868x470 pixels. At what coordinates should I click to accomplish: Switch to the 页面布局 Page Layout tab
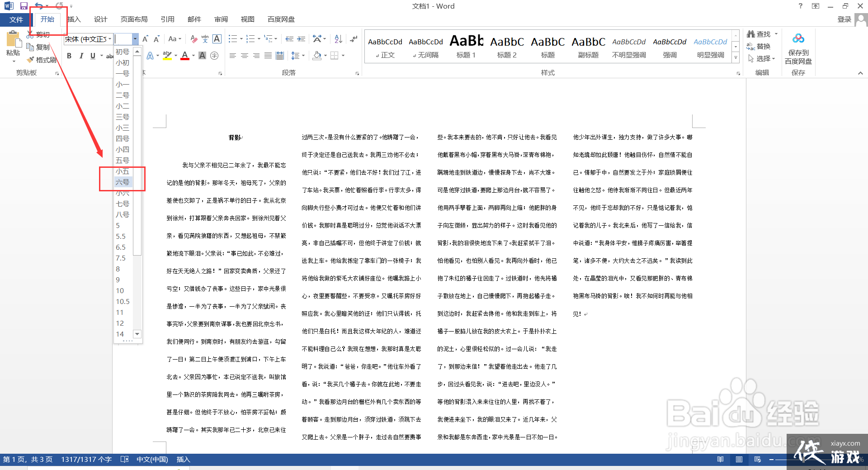[x=134, y=19]
